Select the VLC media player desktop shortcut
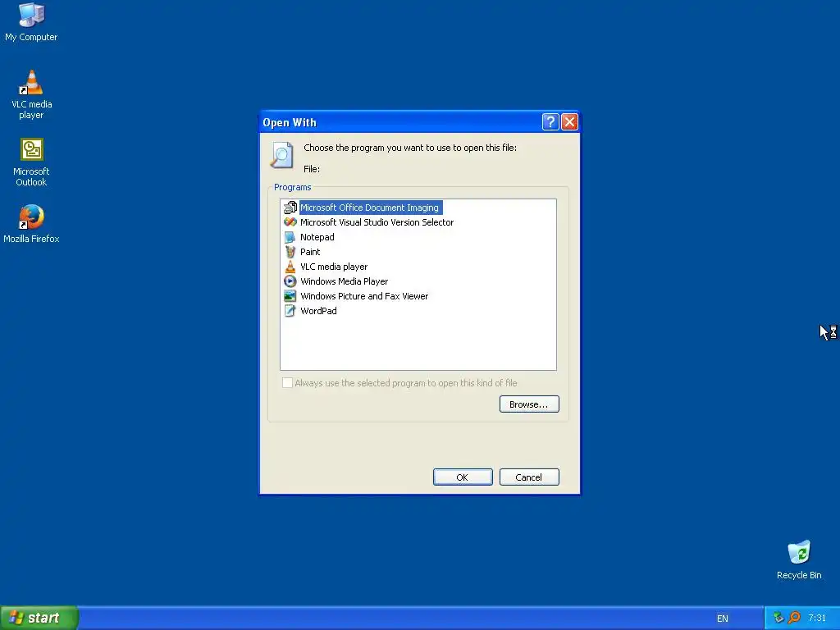 point(31,95)
